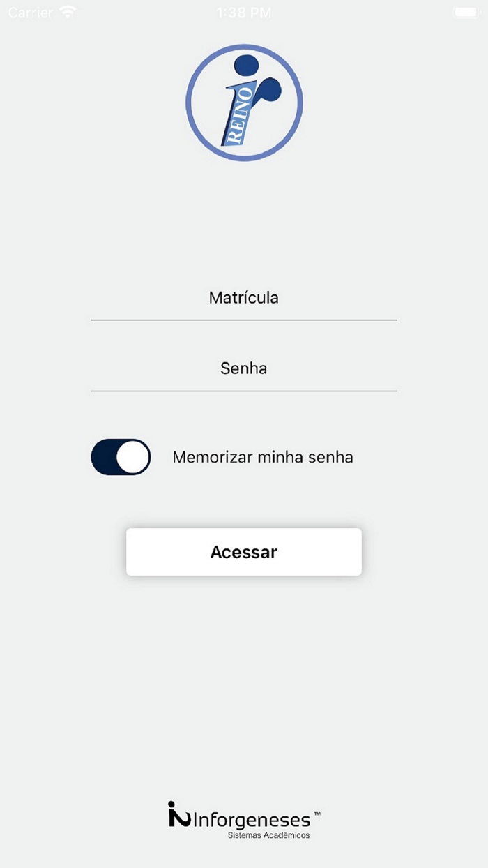Screen dimensions: 488x868
Task: Disable the Memorizar minha senha switch
Action: point(121,457)
